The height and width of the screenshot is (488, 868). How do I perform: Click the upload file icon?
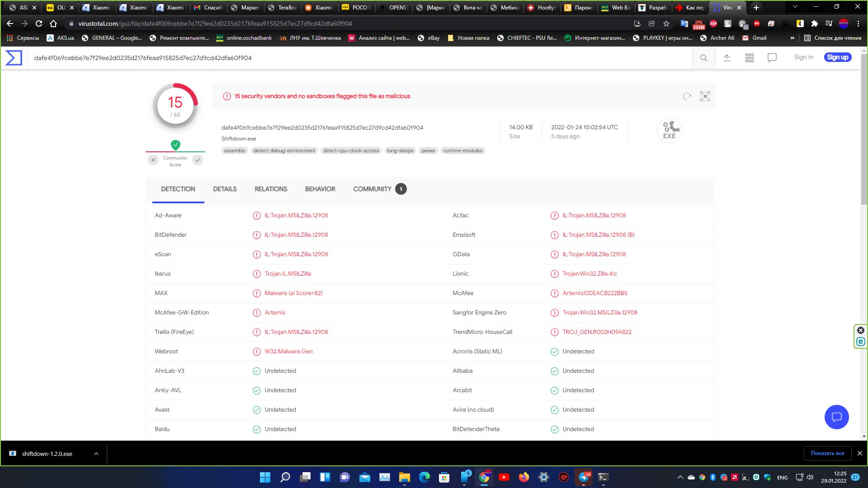point(727,58)
